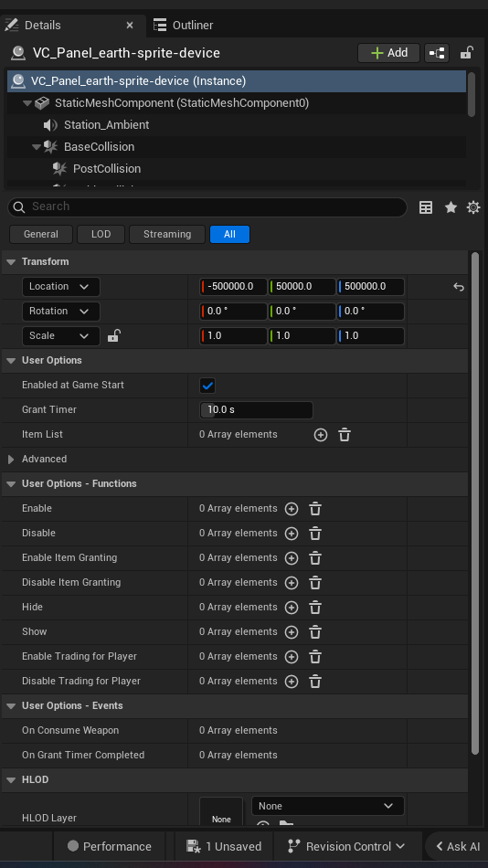This screenshot has height=868, width=488.
Task: Close the Details tab
Action: 130,25
